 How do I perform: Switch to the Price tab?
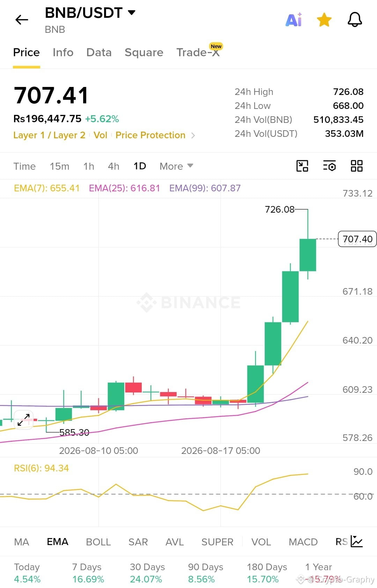click(x=27, y=52)
